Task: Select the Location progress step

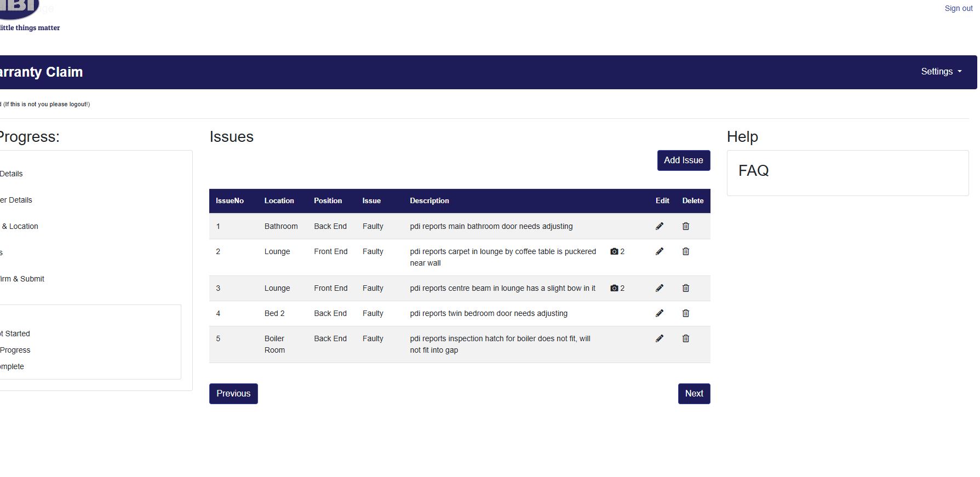Action: tap(20, 226)
